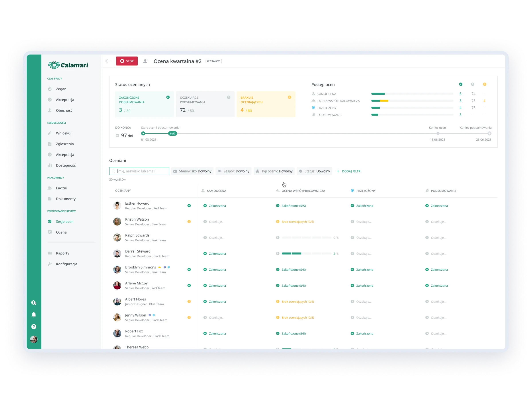Click warning icon on Kristin Watson row
Screen dimensions: 532x399
click(189, 221)
